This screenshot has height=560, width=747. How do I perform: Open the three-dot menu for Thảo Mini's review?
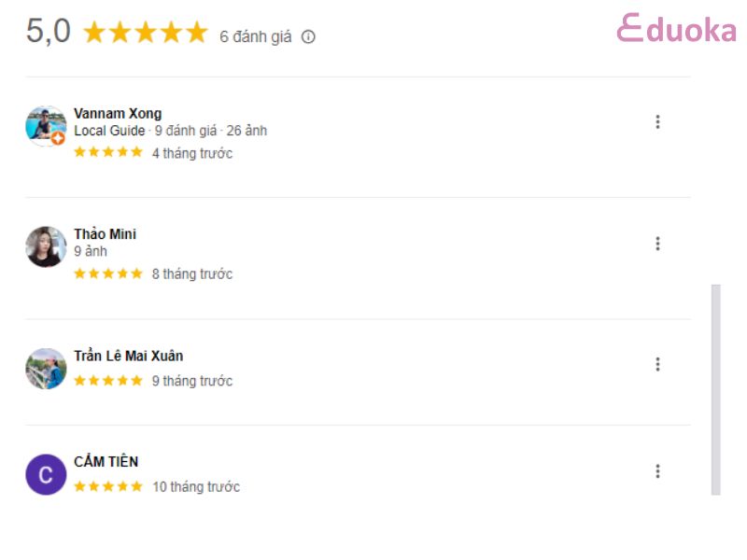coord(657,244)
